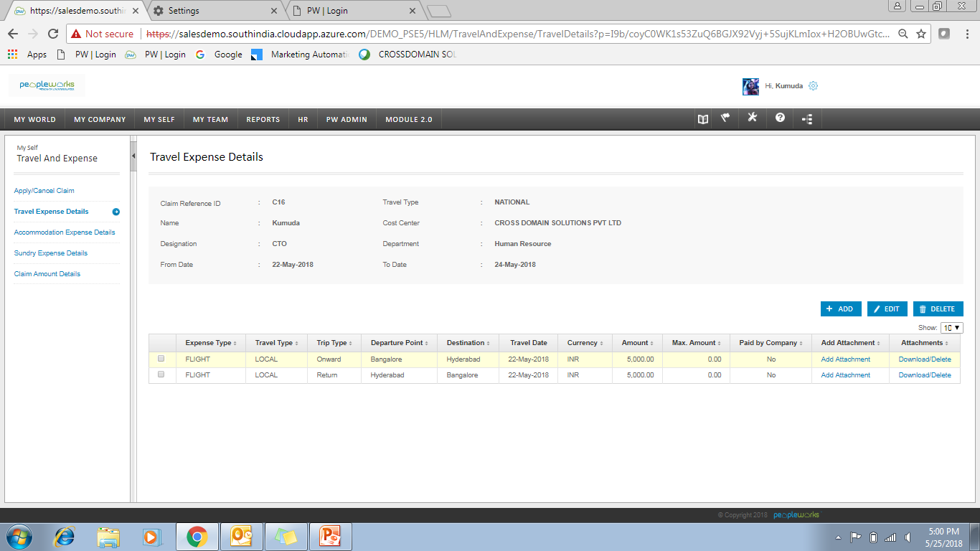Switch to the Settings browser tab
Viewport: 980px width, 551px height.
pos(215,11)
